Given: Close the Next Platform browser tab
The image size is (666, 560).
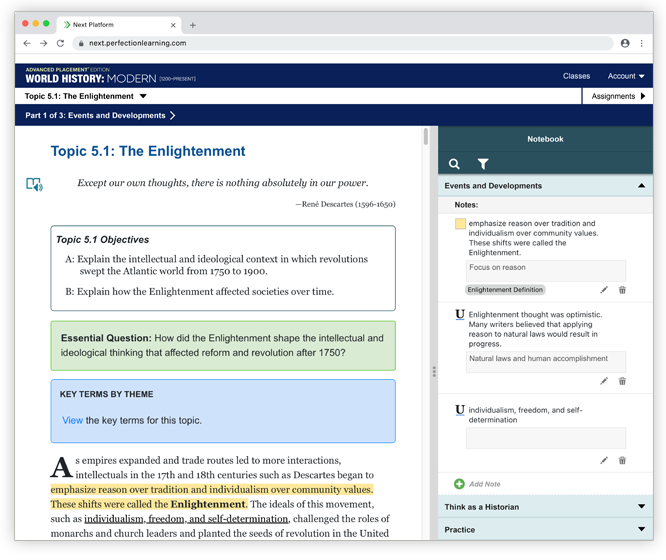Looking at the screenshot, I should click(173, 25).
